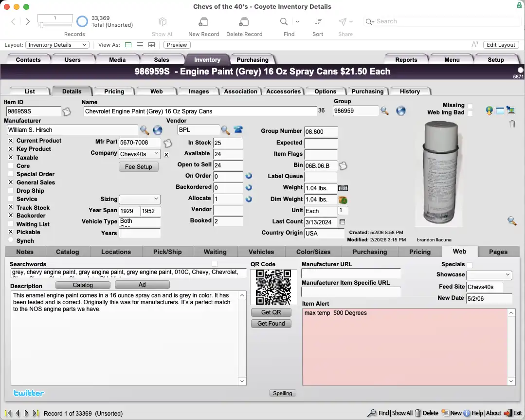This screenshot has width=525, height=420.
Task: Click the Vendor telephone icon
Action: point(238,130)
